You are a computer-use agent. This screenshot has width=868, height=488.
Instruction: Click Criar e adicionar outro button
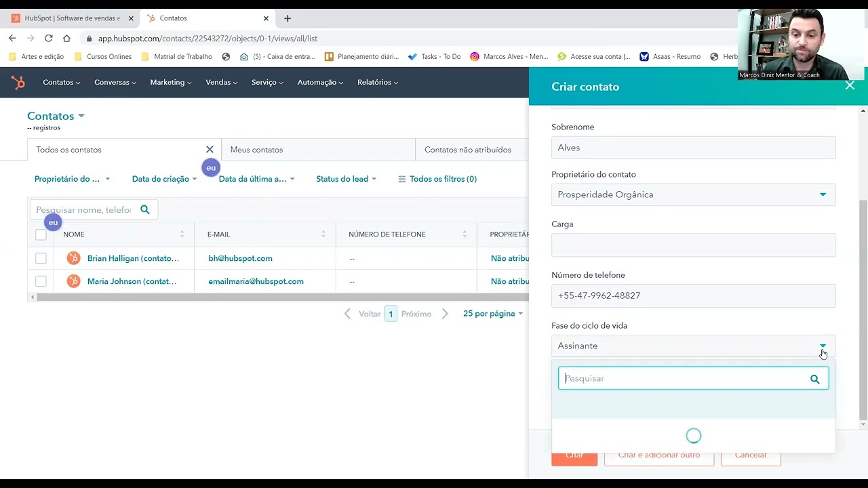coord(659,455)
